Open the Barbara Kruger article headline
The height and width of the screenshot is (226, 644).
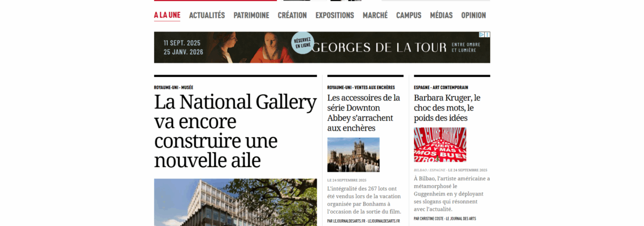point(447,108)
